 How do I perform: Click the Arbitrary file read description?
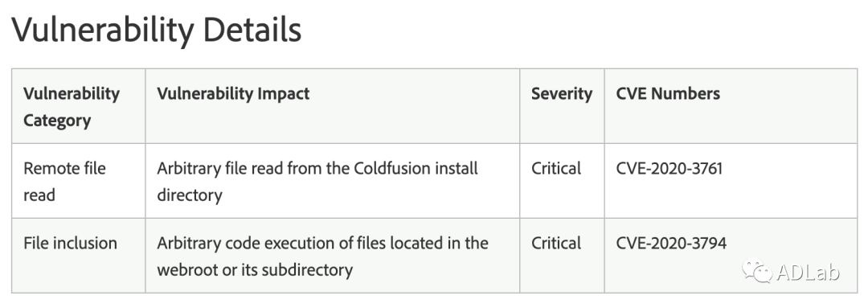pos(317,182)
